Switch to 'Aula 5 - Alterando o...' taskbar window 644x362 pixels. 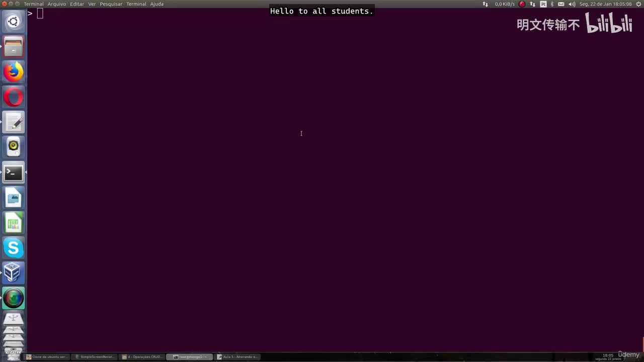click(x=237, y=357)
